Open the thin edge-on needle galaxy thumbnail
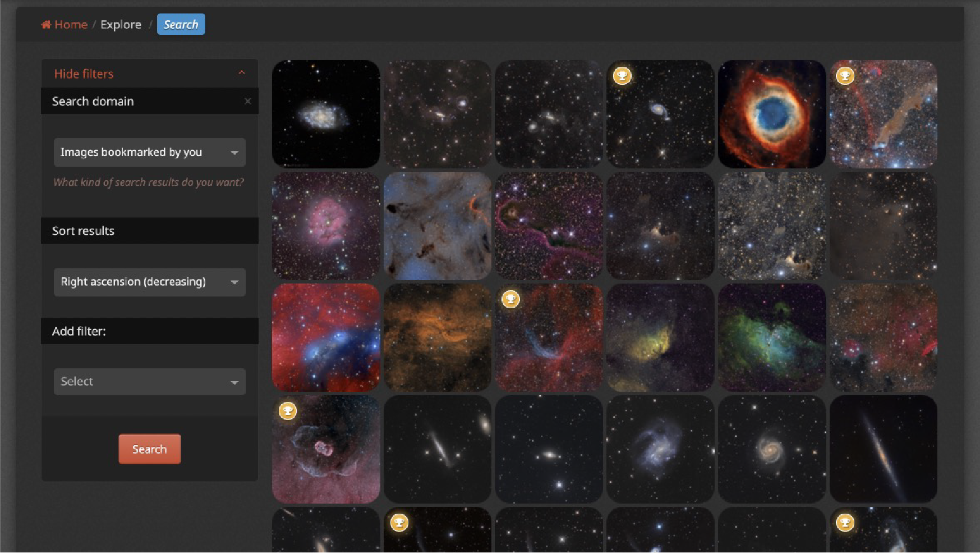 coord(883,449)
